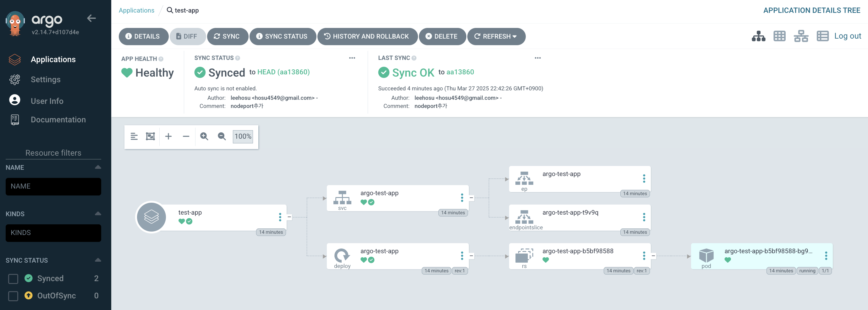
Task: Switch to network view icon
Action: pyautogui.click(x=801, y=36)
